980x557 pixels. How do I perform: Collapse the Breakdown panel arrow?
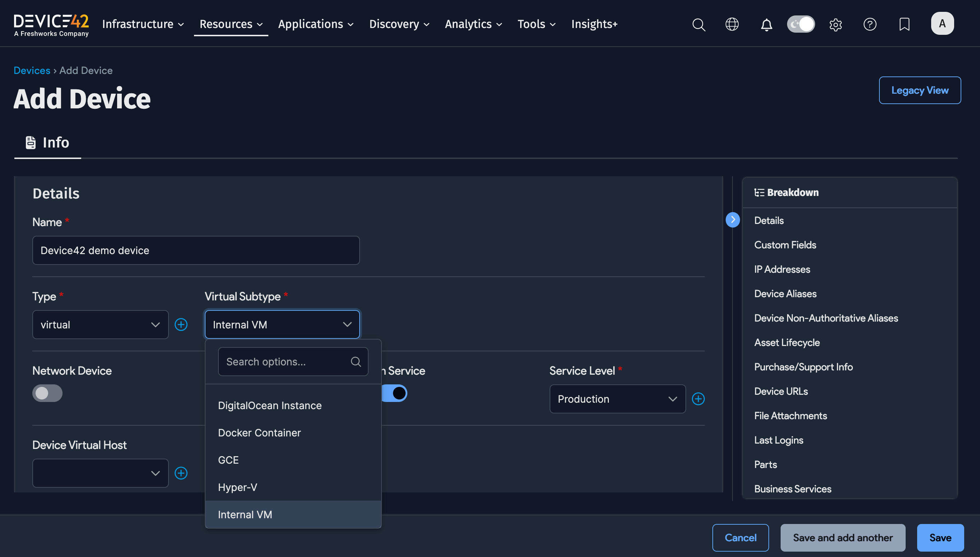733,220
